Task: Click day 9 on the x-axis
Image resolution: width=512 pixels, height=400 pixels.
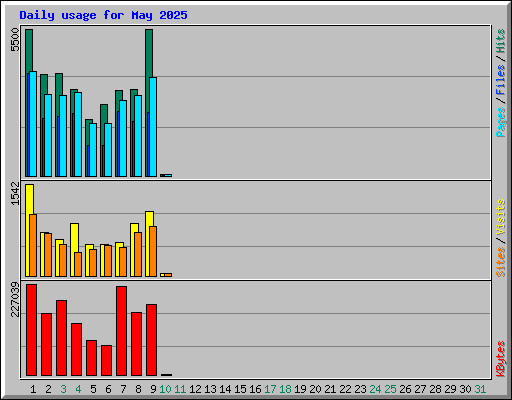Action: tap(153, 389)
